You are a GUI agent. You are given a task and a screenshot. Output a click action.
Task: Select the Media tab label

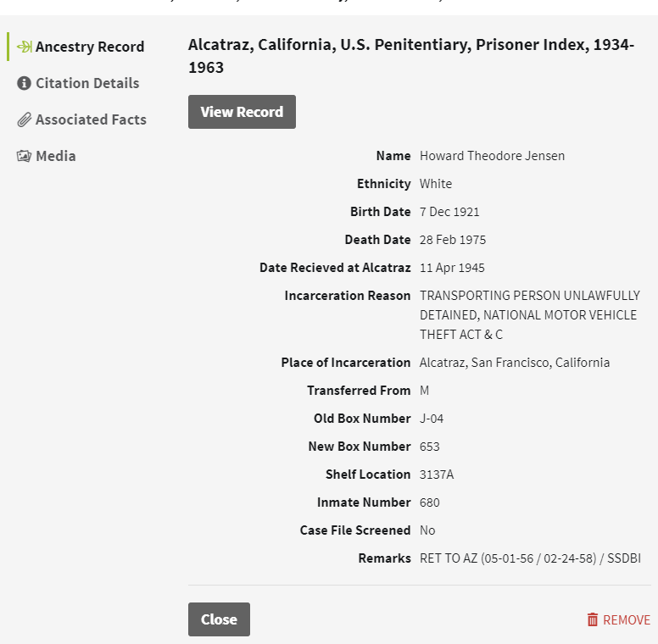pos(56,156)
